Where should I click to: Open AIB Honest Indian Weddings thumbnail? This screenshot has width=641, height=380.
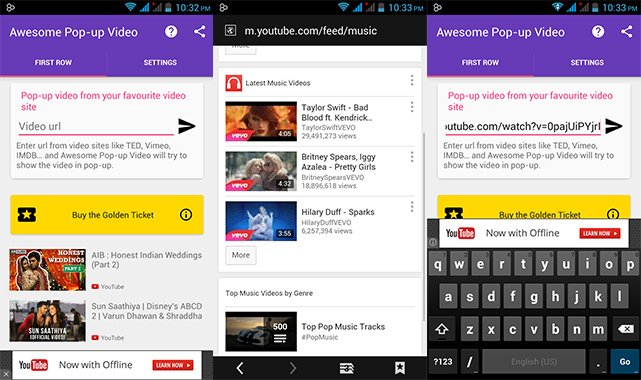pyautogui.click(x=47, y=270)
